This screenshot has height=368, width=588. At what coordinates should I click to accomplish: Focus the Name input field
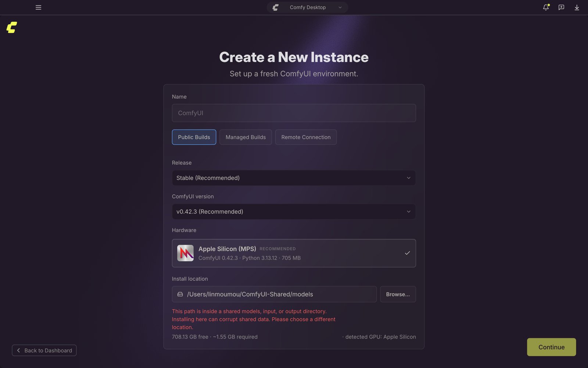click(x=294, y=113)
